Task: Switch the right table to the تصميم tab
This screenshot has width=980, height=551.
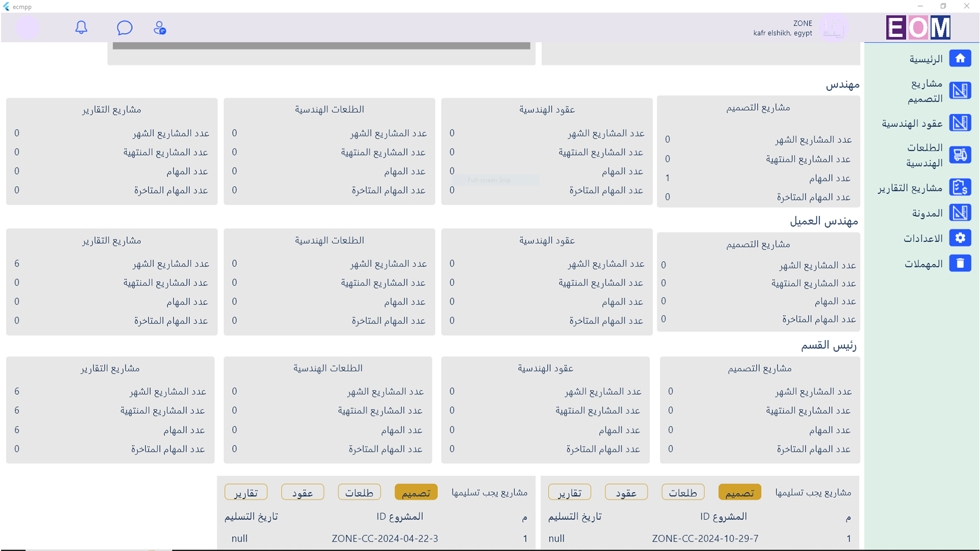Action: coord(740,492)
